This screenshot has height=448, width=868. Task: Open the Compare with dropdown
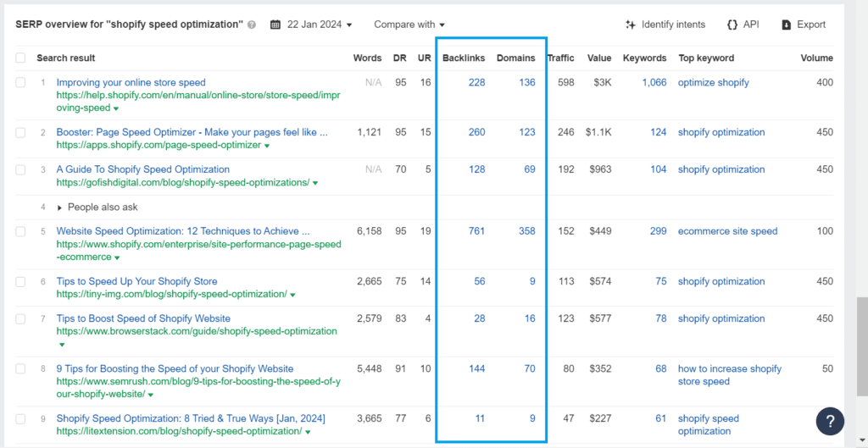tap(409, 25)
